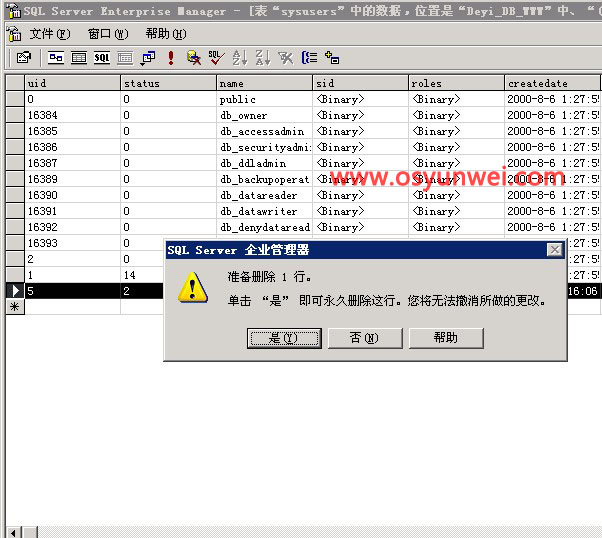Viewport: 602px width, 538px height.
Task: Click the uid cell 16393
Action: (x=72, y=243)
